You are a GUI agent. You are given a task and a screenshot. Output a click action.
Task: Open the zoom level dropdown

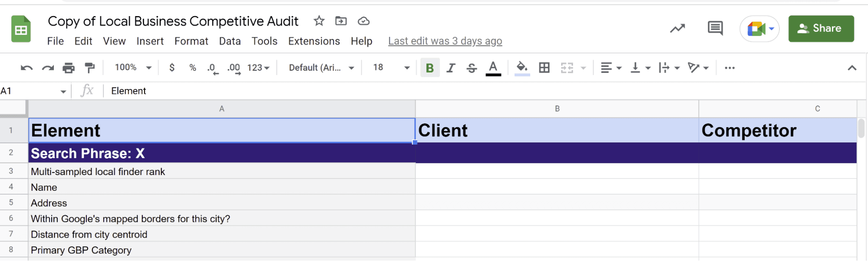point(133,68)
